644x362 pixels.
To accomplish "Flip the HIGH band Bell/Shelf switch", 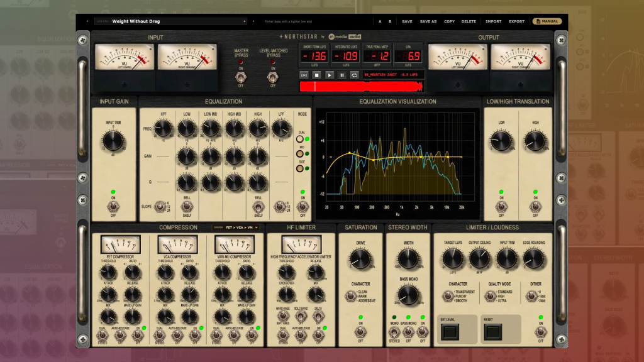I will click(x=258, y=206).
